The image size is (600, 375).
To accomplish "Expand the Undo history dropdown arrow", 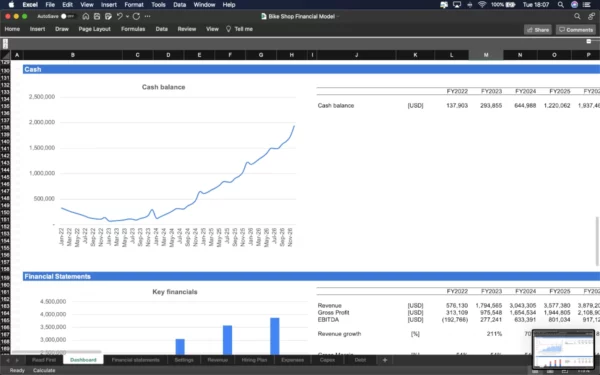I will [127, 16].
